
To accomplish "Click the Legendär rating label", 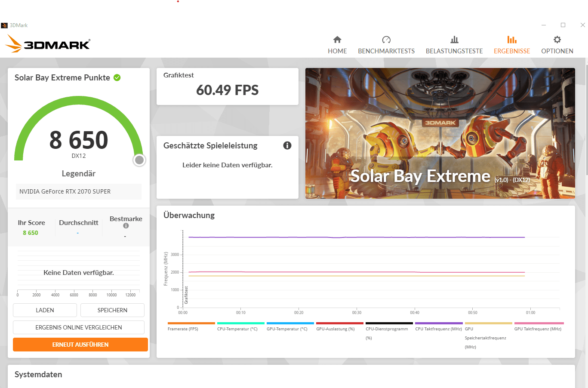I will click(x=79, y=174).
